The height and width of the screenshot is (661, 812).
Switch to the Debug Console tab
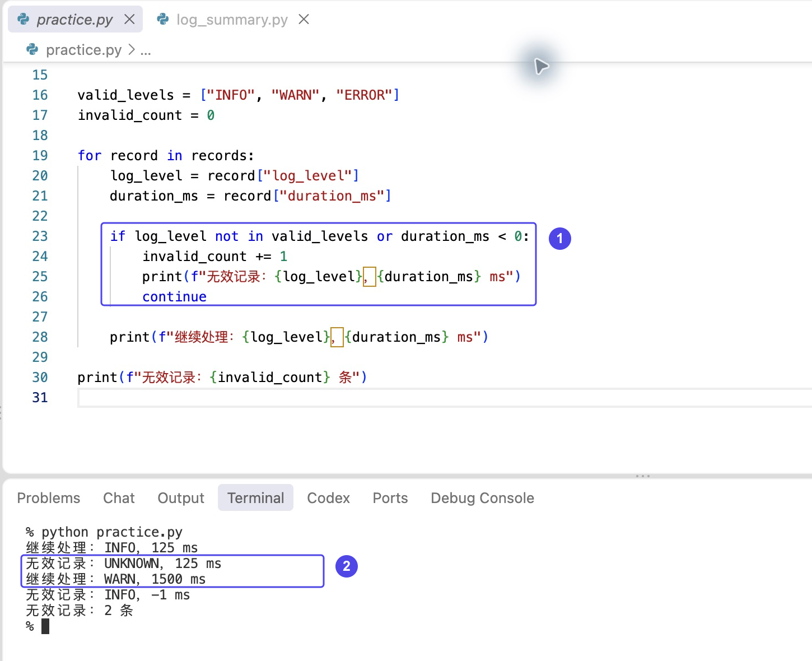pyautogui.click(x=482, y=498)
